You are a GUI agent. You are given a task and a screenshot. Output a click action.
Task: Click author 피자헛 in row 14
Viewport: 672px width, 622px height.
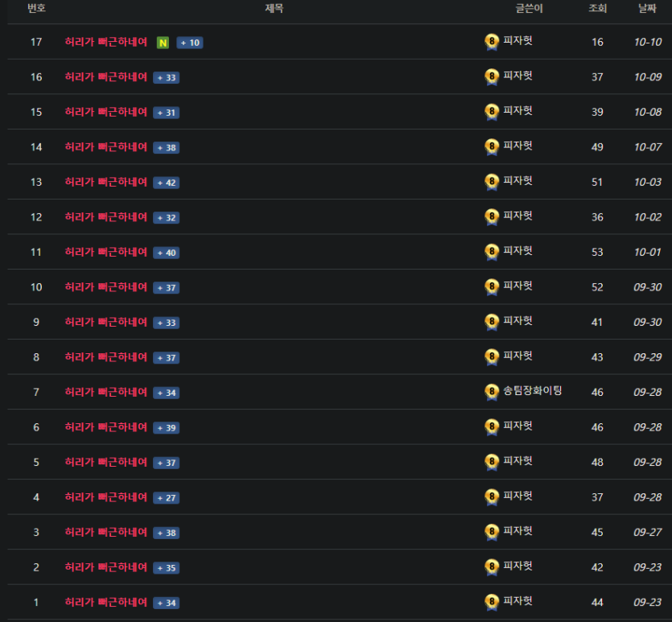point(517,146)
